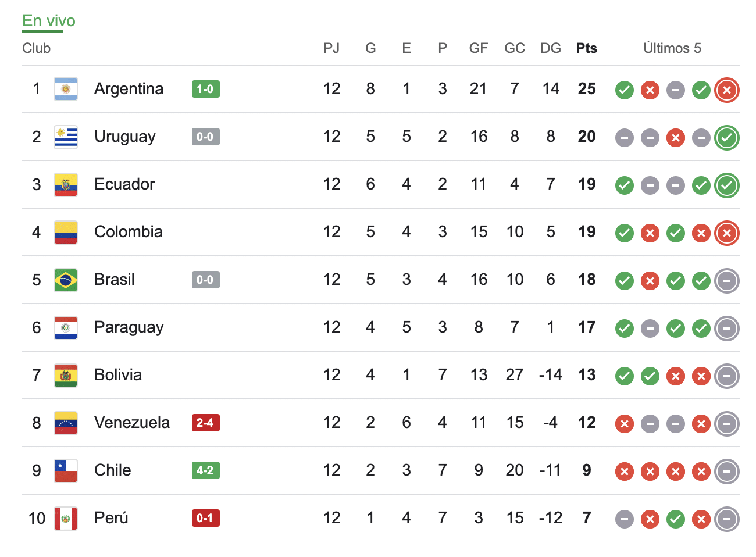Open the Colombia team link
Screen dimensions: 756x557
click(129, 232)
